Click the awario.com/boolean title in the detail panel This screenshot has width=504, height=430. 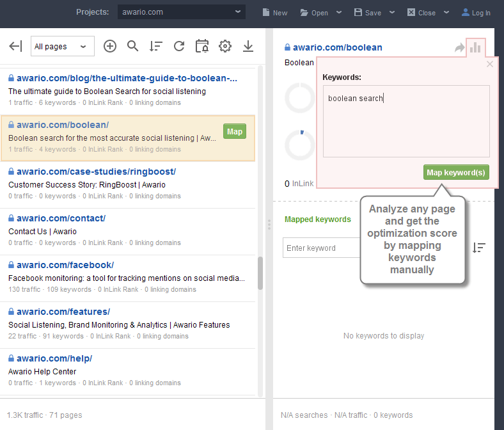tap(338, 47)
